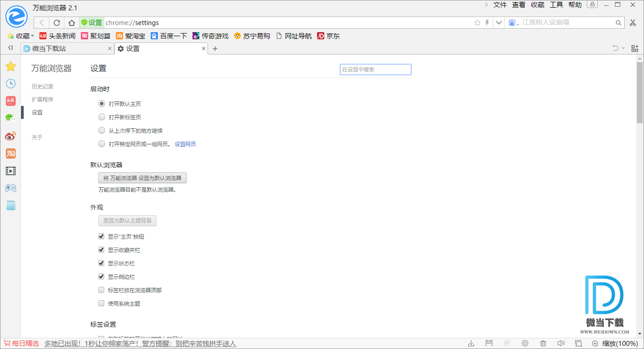Open search engine selector dropdown

[x=513, y=22]
